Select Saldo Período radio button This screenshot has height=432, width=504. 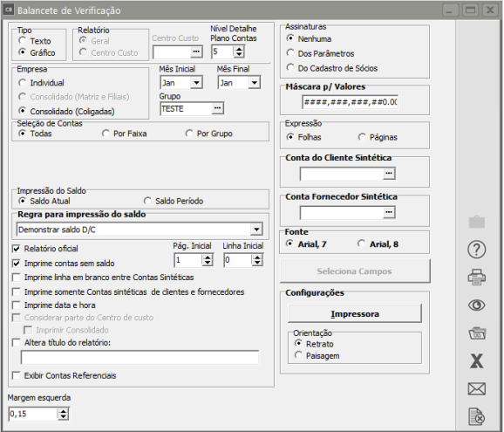point(147,201)
